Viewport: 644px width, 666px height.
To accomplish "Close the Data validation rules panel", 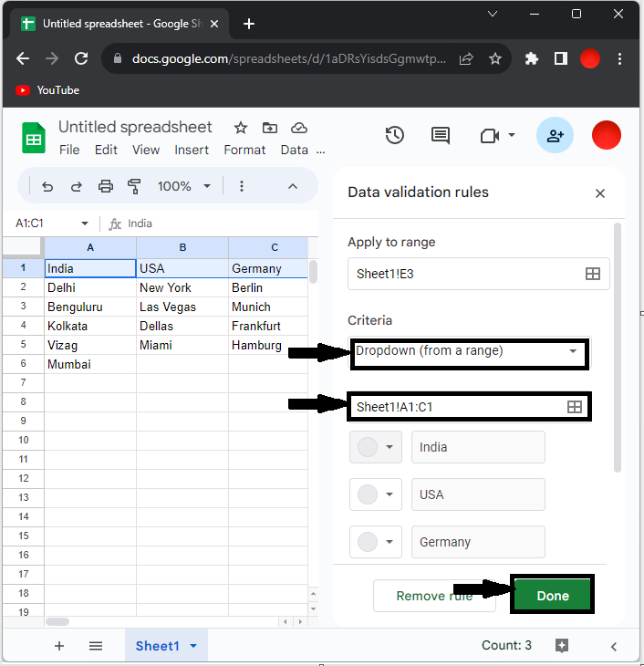I will click(x=600, y=193).
